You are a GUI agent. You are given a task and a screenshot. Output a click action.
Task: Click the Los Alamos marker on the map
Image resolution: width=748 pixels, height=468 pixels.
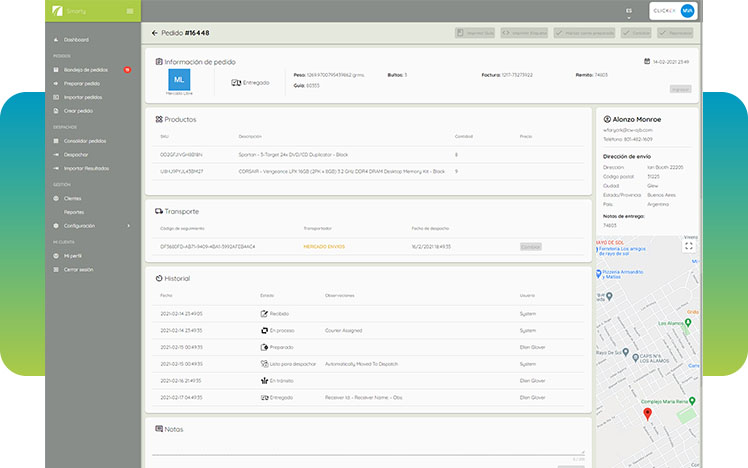pos(688,322)
